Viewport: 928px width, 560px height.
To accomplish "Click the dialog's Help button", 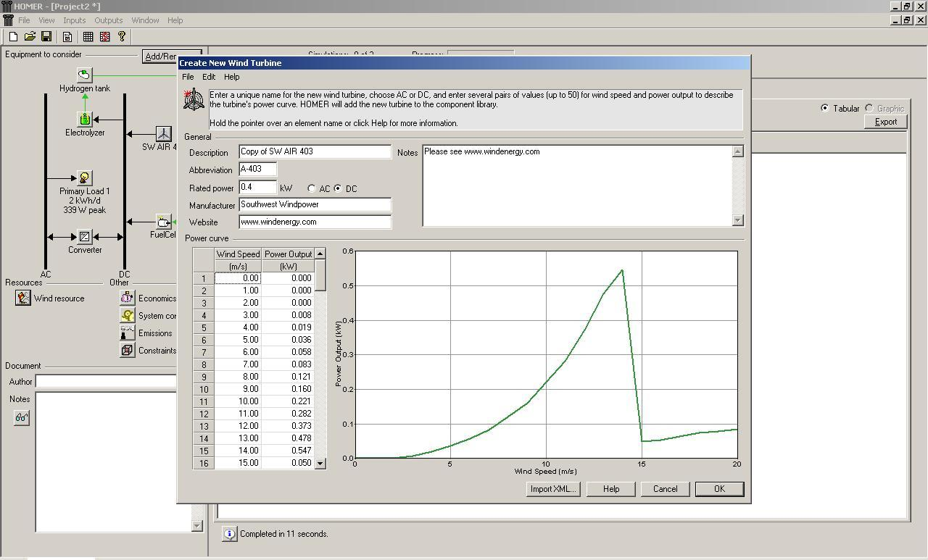I will [x=611, y=489].
